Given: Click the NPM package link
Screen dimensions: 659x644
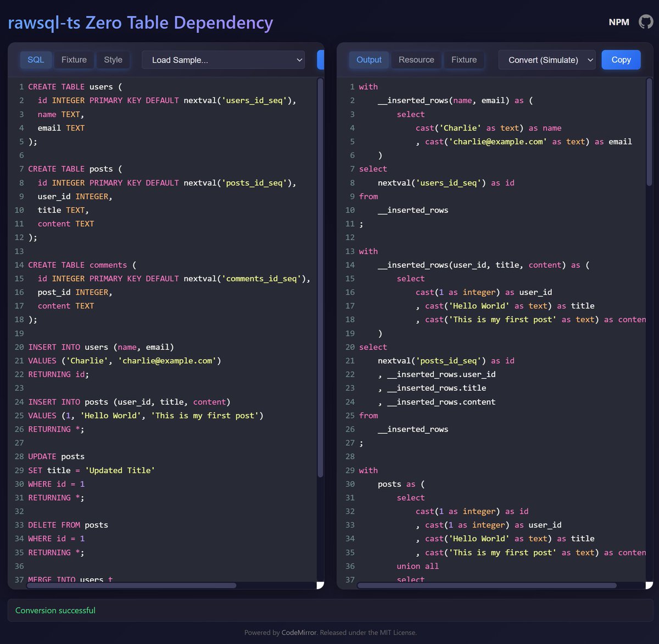Looking at the screenshot, I should pos(619,22).
